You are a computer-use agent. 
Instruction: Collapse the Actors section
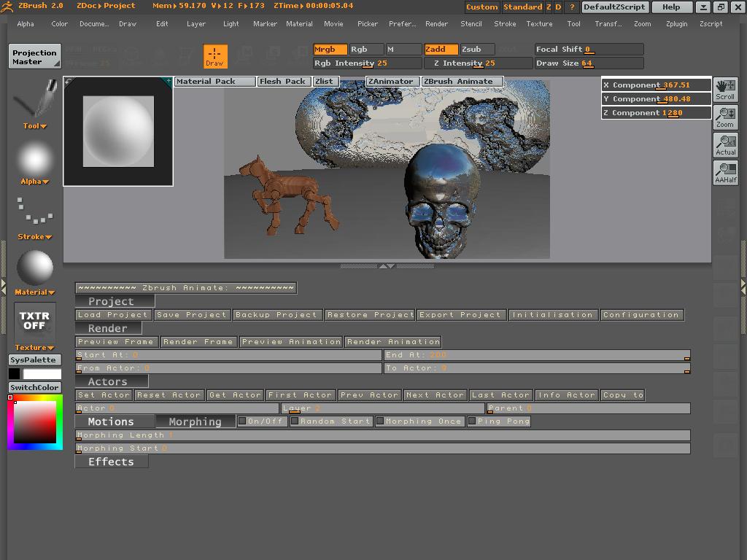tap(111, 381)
